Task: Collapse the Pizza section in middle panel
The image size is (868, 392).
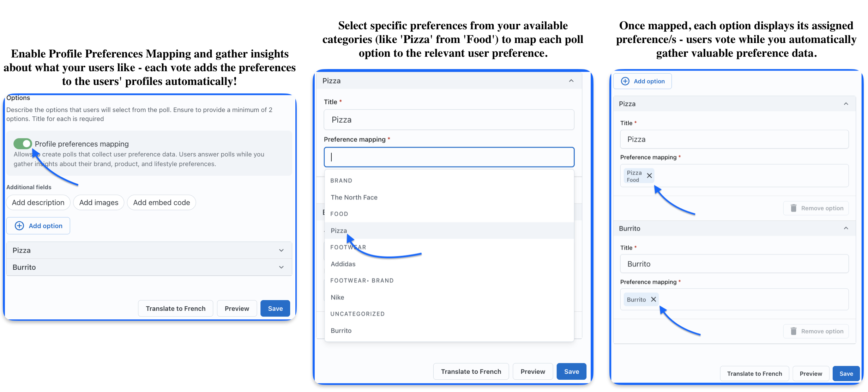Action: click(x=571, y=81)
